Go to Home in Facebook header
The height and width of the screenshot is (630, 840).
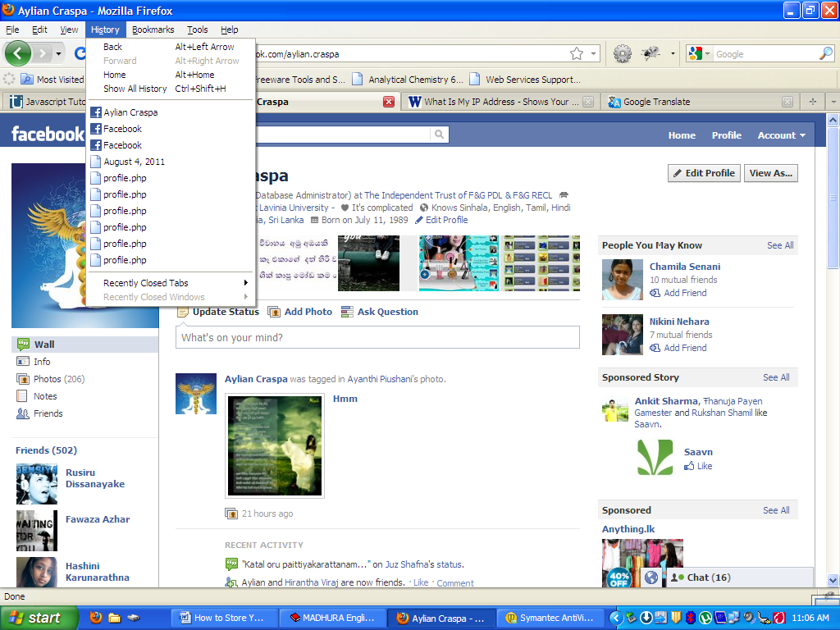click(682, 135)
